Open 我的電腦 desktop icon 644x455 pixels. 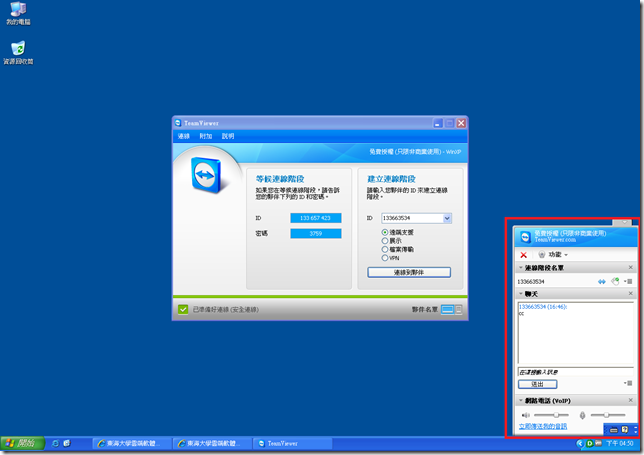pyautogui.click(x=18, y=14)
